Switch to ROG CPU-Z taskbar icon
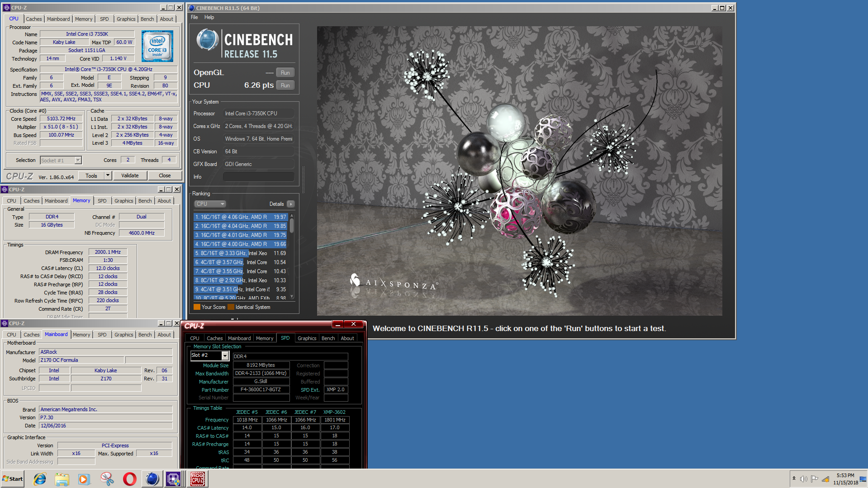868x488 pixels. click(x=197, y=479)
